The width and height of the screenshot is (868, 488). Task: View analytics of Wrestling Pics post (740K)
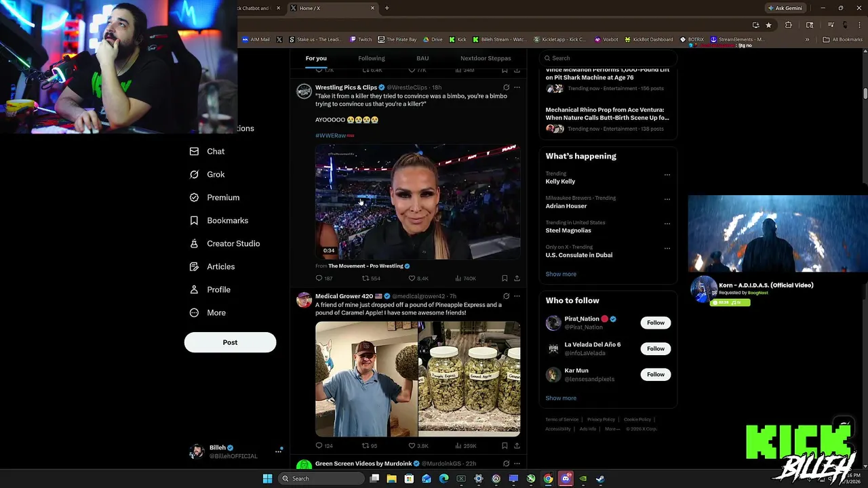tap(465, 278)
